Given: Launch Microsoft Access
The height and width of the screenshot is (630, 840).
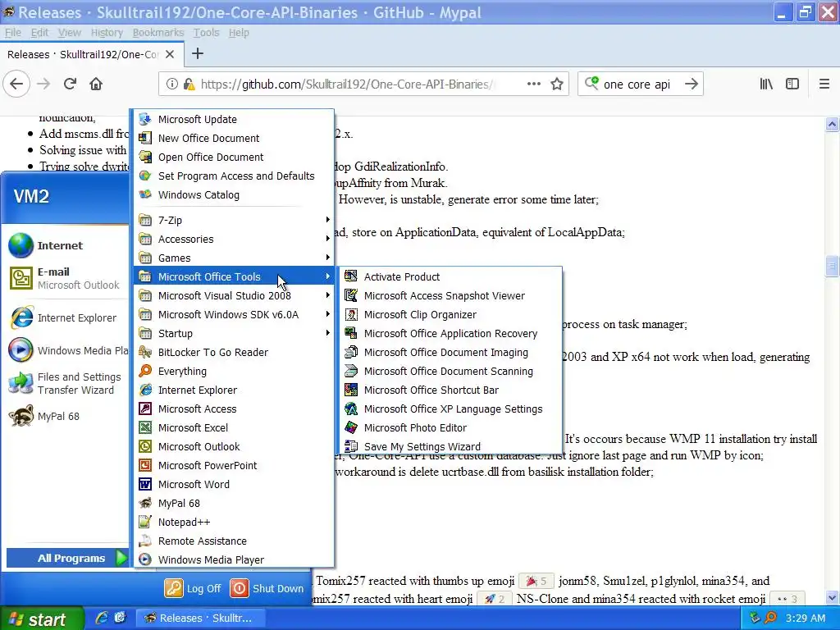Looking at the screenshot, I should click(x=234, y=409).
